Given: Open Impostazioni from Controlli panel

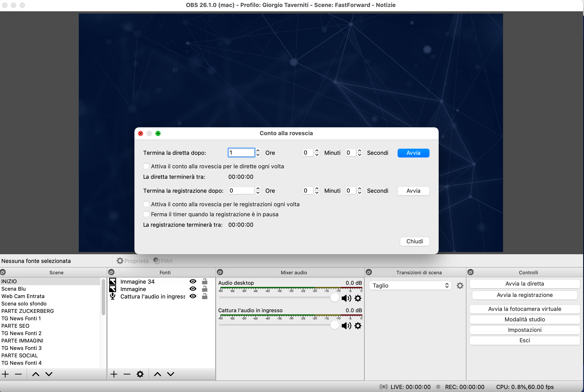Looking at the screenshot, I should pos(525,330).
